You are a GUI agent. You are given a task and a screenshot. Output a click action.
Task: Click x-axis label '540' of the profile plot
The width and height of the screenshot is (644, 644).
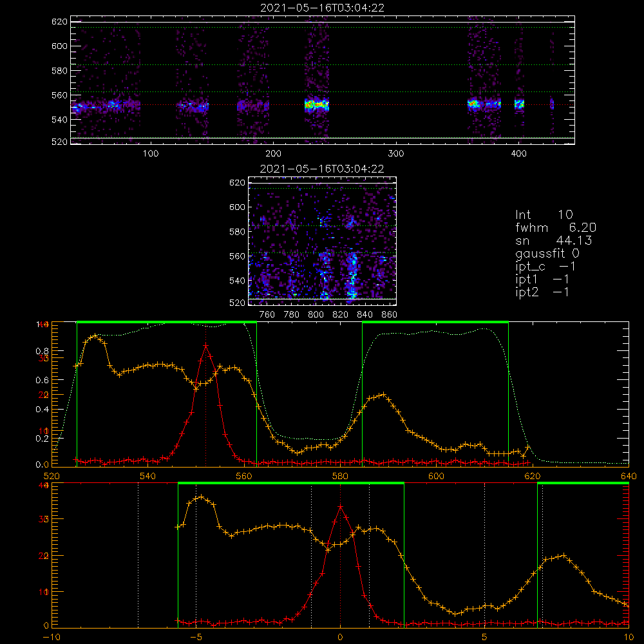tap(148, 477)
